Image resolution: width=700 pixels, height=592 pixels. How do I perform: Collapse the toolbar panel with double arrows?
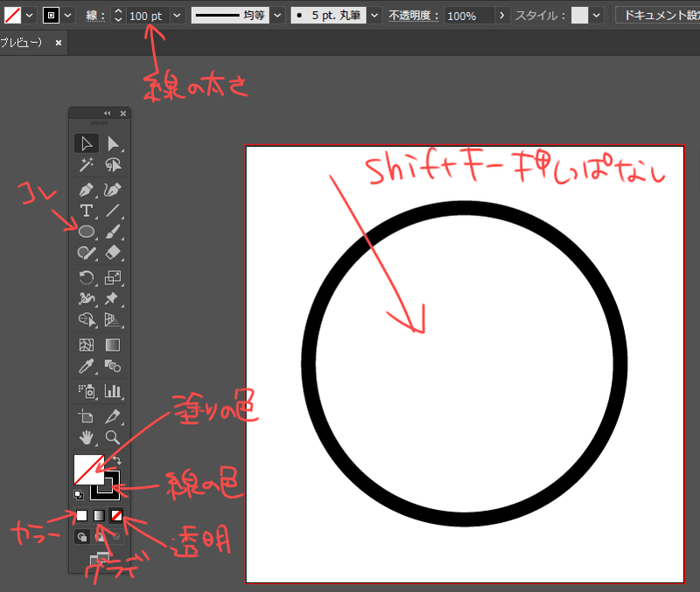click(x=106, y=113)
